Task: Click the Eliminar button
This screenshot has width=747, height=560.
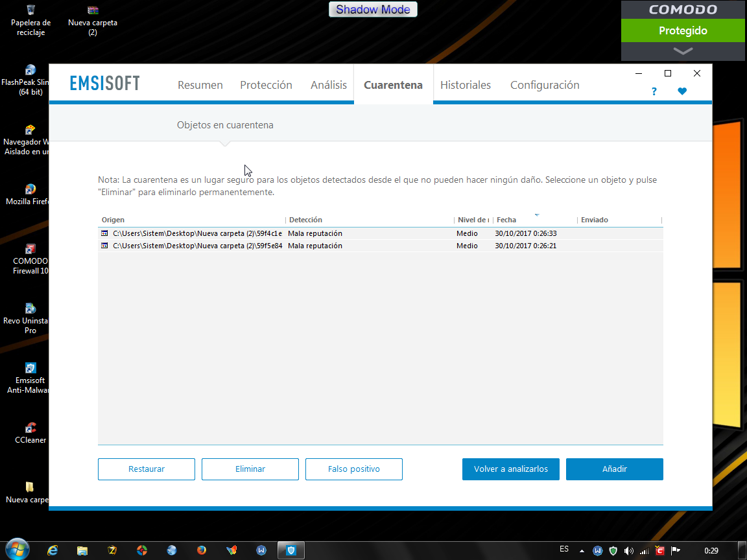Action: [x=250, y=469]
